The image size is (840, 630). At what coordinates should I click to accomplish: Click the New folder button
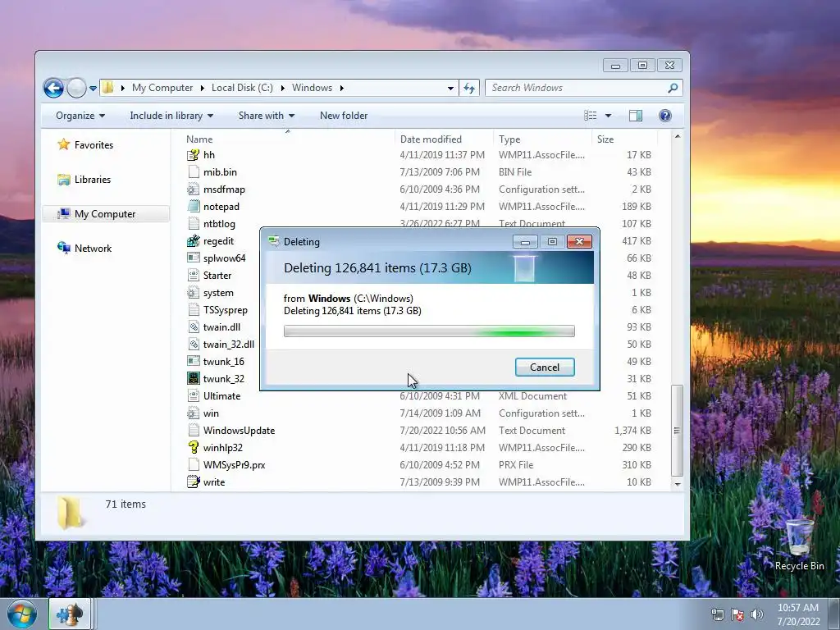tap(344, 116)
